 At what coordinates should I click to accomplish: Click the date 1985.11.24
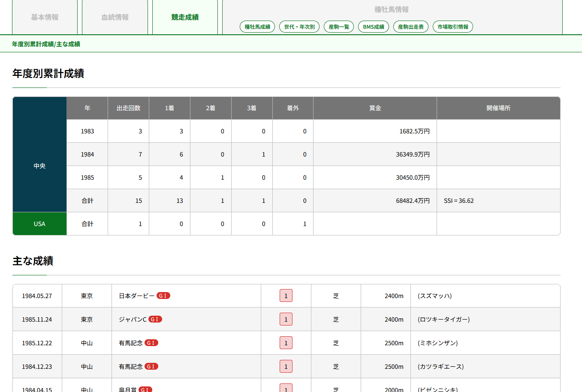pos(37,320)
